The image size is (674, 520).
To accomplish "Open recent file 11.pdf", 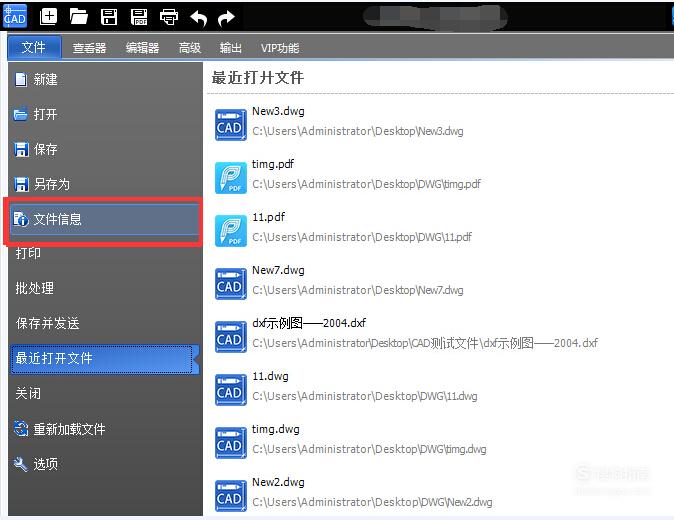I will click(269, 217).
